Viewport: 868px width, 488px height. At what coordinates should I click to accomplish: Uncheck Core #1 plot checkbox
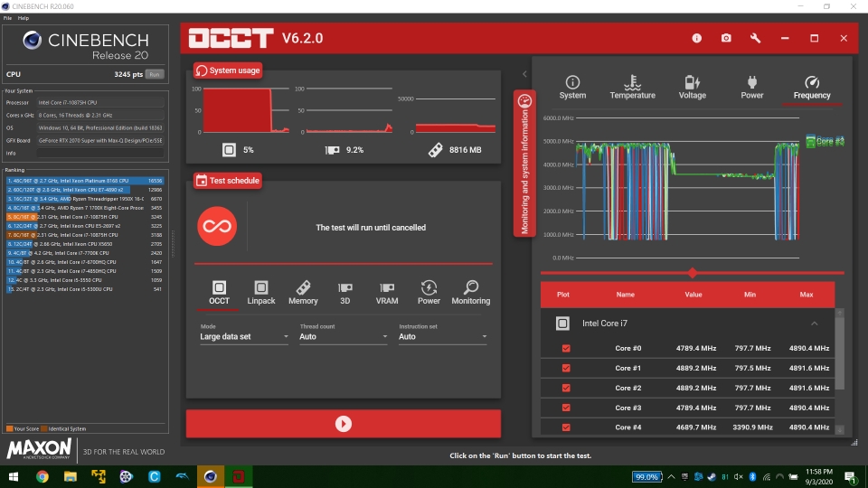(x=566, y=368)
